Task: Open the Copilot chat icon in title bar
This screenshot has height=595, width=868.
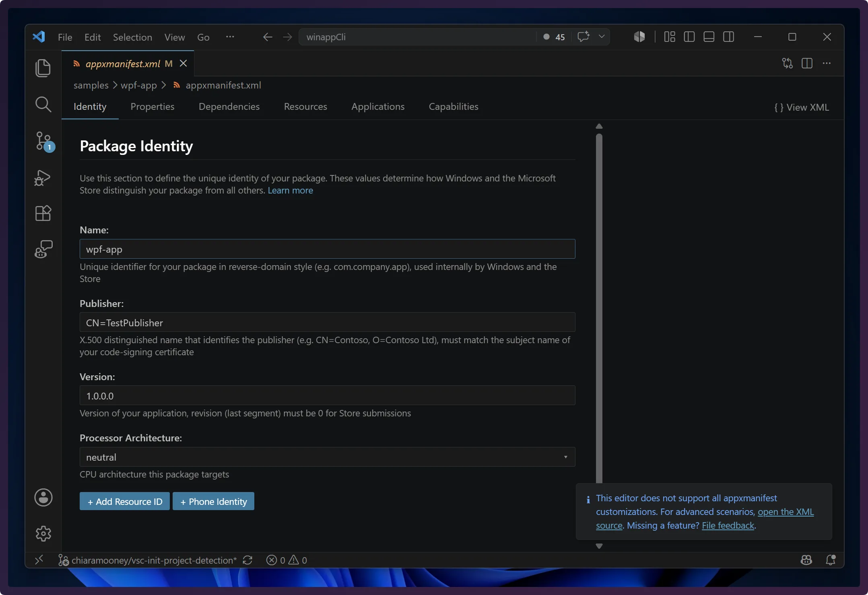Action: pyautogui.click(x=583, y=37)
